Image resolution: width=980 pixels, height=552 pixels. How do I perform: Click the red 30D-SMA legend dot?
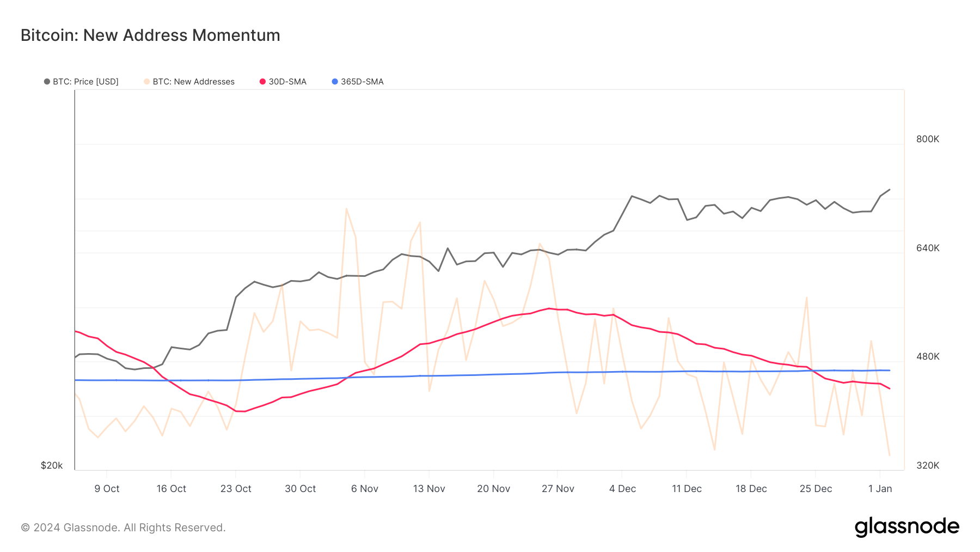(x=262, y=82)
